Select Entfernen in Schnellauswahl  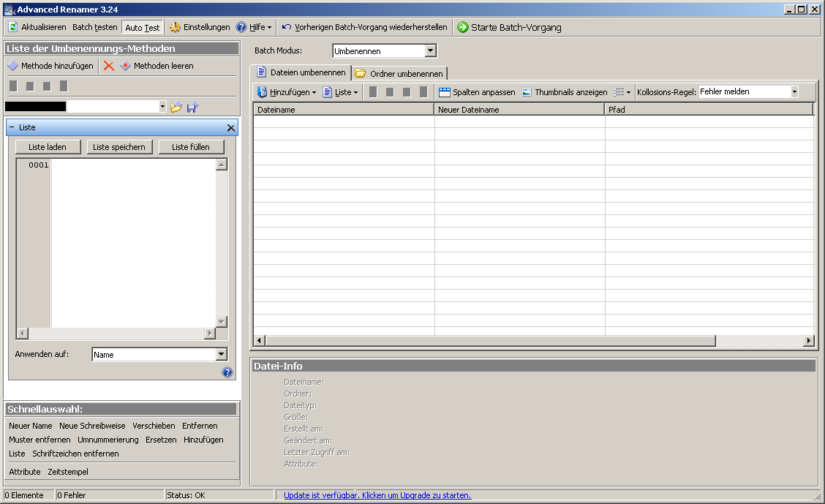tap(200, 426)
